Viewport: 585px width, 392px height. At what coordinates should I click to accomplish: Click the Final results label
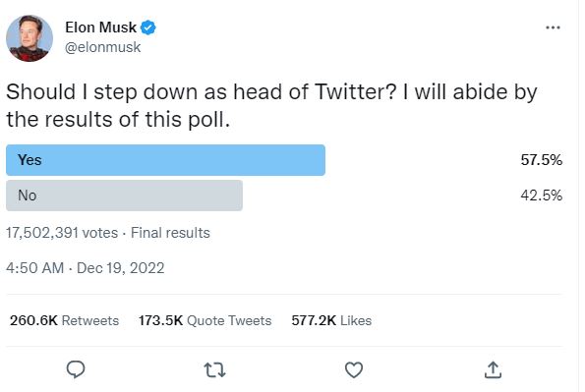coord(170,233)
